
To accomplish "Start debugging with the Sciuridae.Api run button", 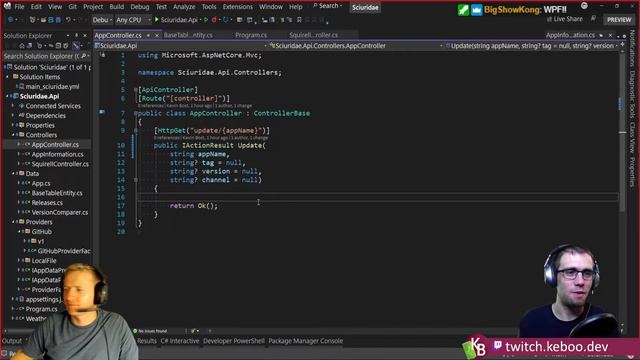I will 176,20.
